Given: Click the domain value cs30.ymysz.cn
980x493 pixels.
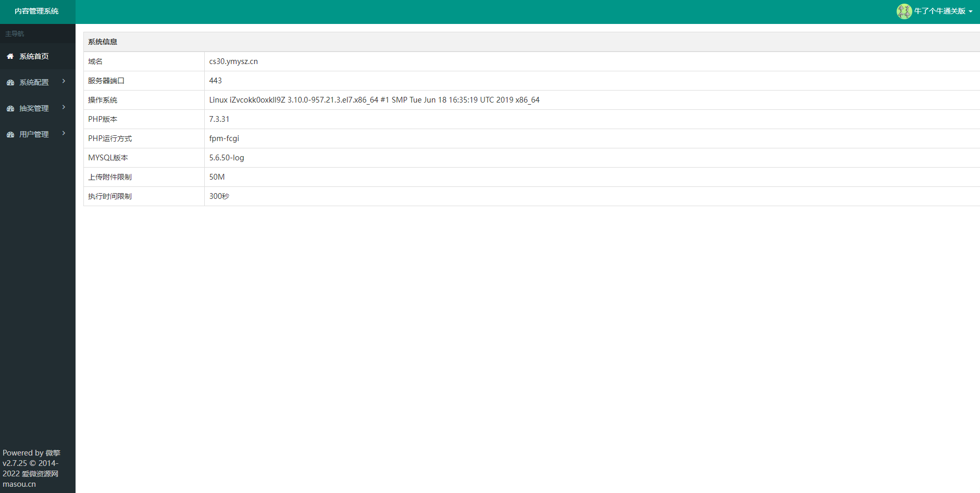Looking at the screenshot, I should point(233,61).
